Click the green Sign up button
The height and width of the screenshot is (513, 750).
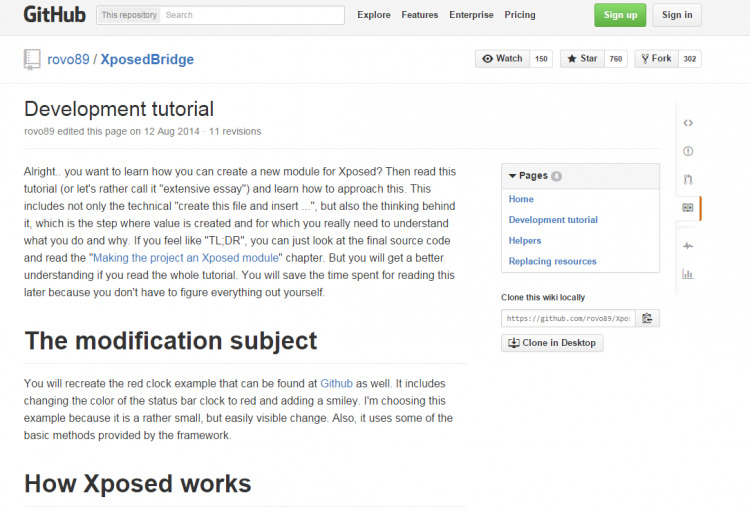[x=620, y=15]
